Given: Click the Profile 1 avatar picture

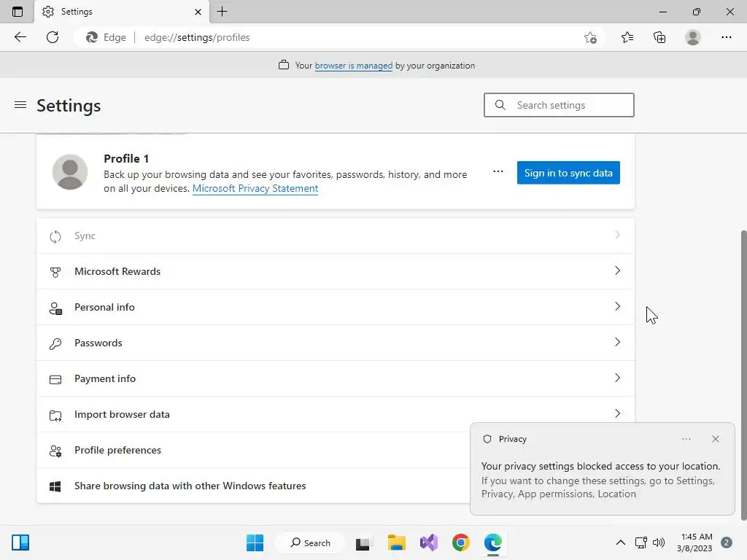Looking at the screenshot, I should (x=70, y=172).
